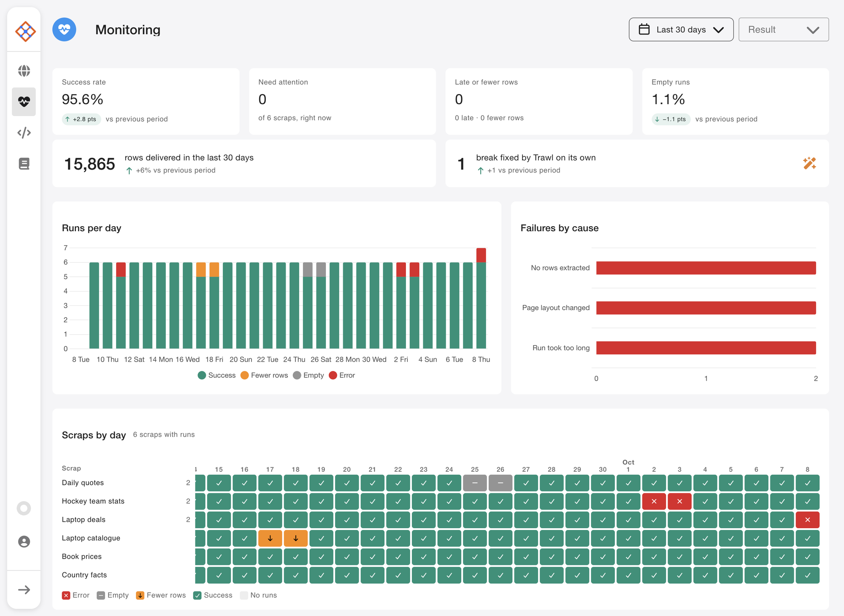Click the No rows extracted failure bar
The height and width of the screenshot is (616, 844).
(706, 268)
